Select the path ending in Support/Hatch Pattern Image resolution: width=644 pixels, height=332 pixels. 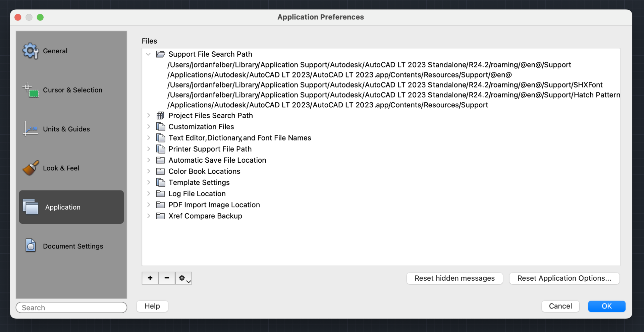[x=393, y=95]
